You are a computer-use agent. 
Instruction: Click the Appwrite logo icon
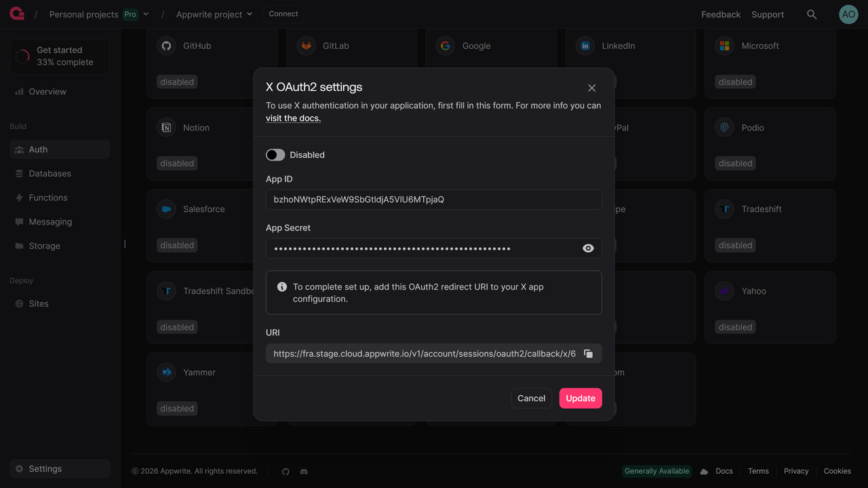[x=17, y=14]
